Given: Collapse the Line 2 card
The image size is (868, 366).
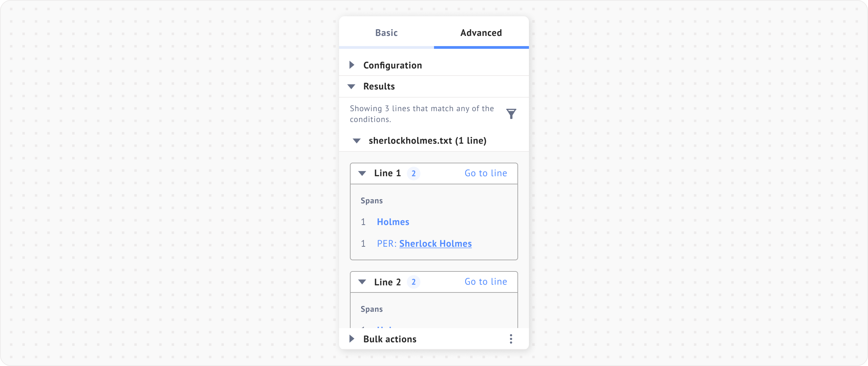Looking at the screenshot, I should click(x=362, y=282).
